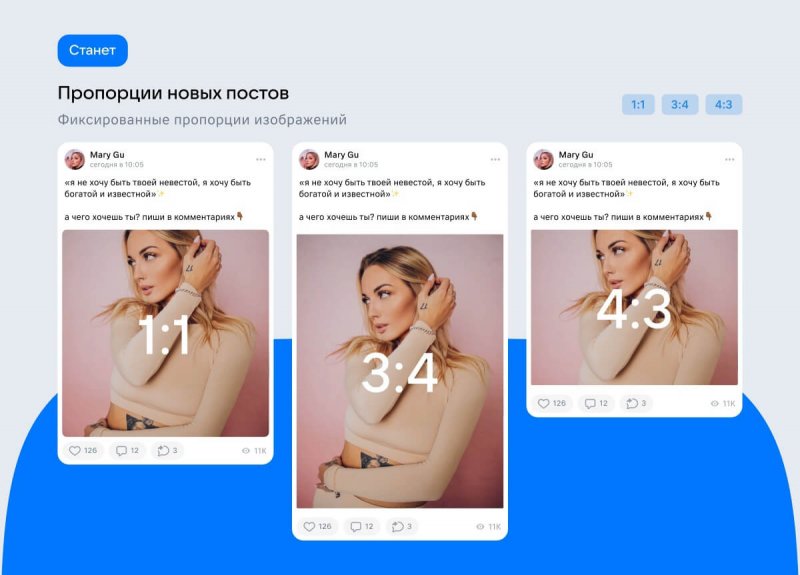Click the views eye icon on the 3:4 post

click(480, 527)
